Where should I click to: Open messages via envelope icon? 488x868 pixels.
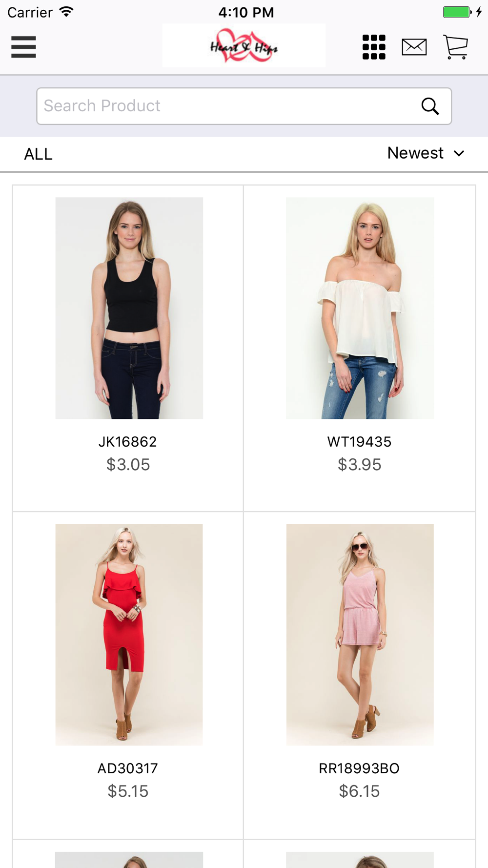[414, 47]
